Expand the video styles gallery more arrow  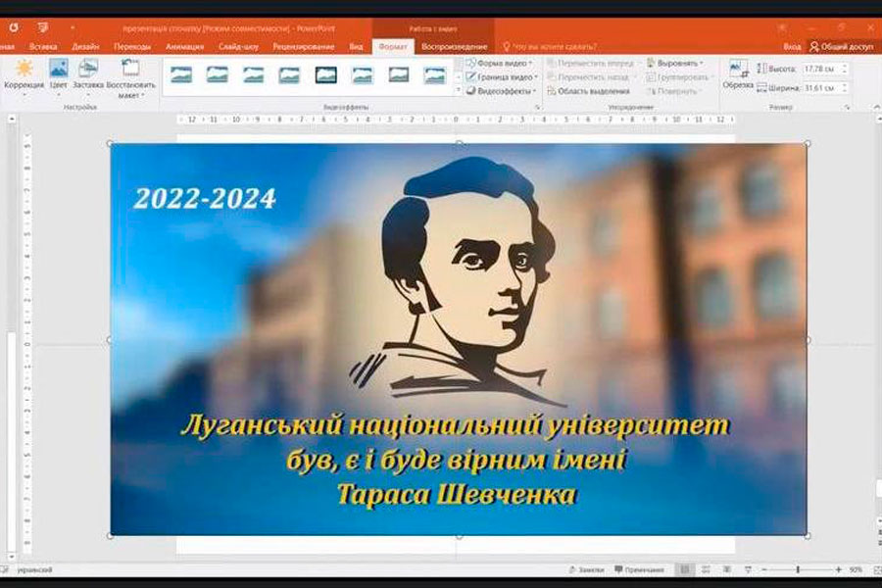click(x=459, y=90)
